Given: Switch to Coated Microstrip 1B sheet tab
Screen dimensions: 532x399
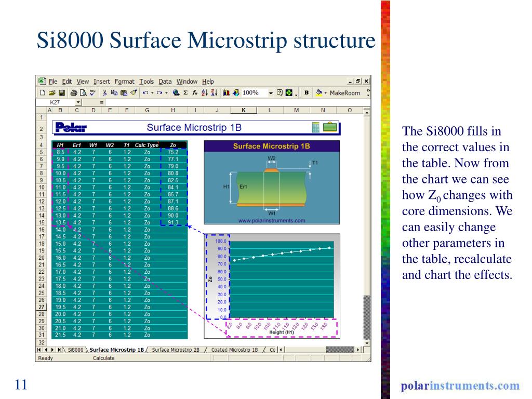Looking at the screenshot, I should [x=234, y=350].
